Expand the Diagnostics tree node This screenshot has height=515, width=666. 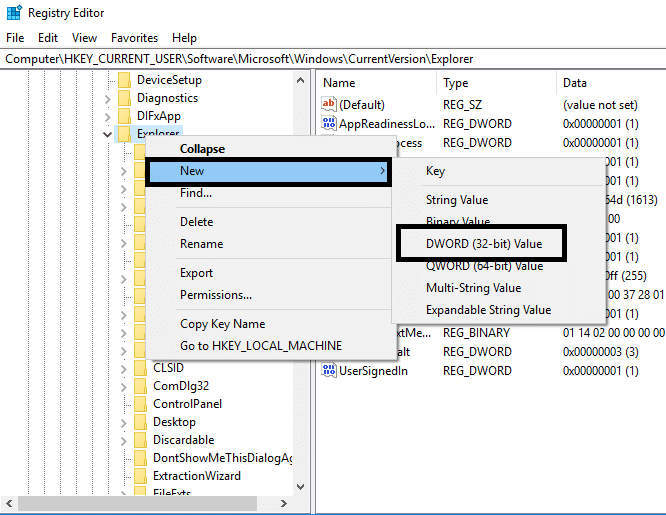107,98
